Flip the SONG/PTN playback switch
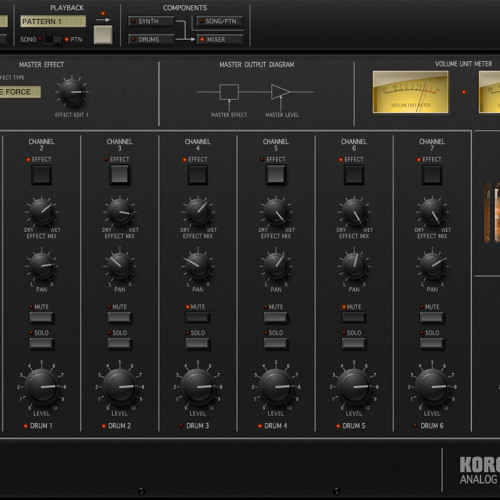This screenshot has height=500, width=500. coord(53,39)
